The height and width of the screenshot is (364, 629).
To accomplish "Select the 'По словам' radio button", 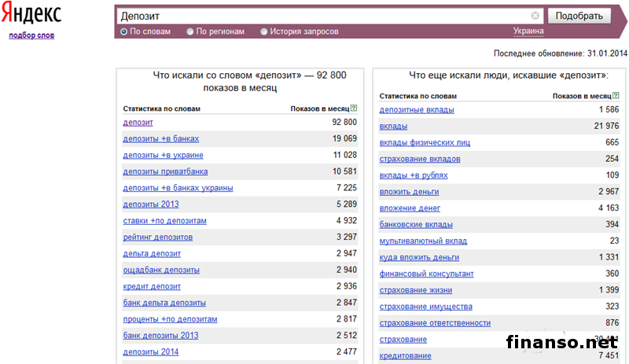I will 124,31.
